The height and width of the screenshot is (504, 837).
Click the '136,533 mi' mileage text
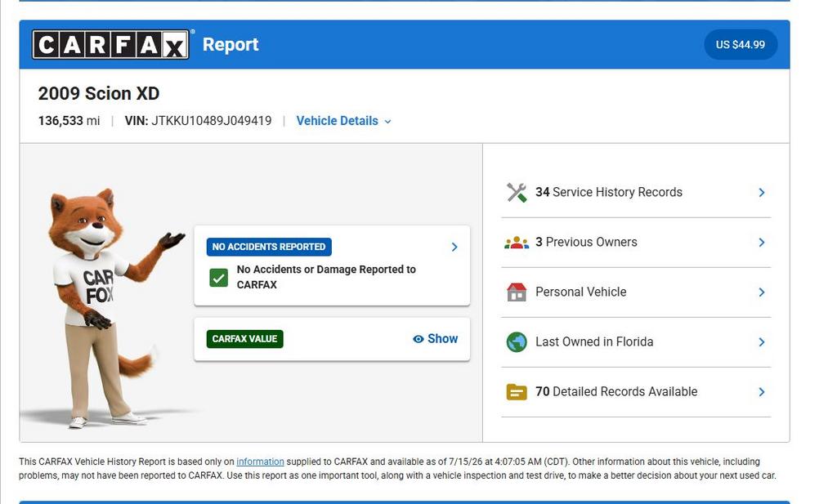pos(69,121)
